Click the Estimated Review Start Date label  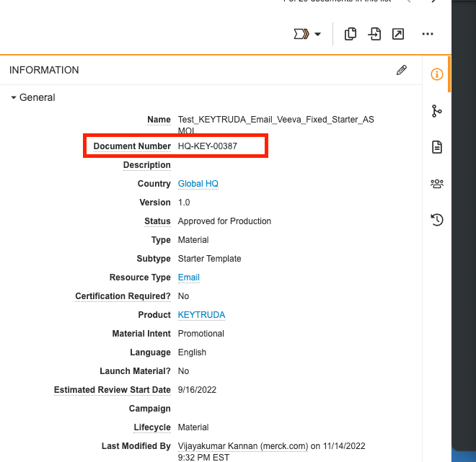[113, 390]
